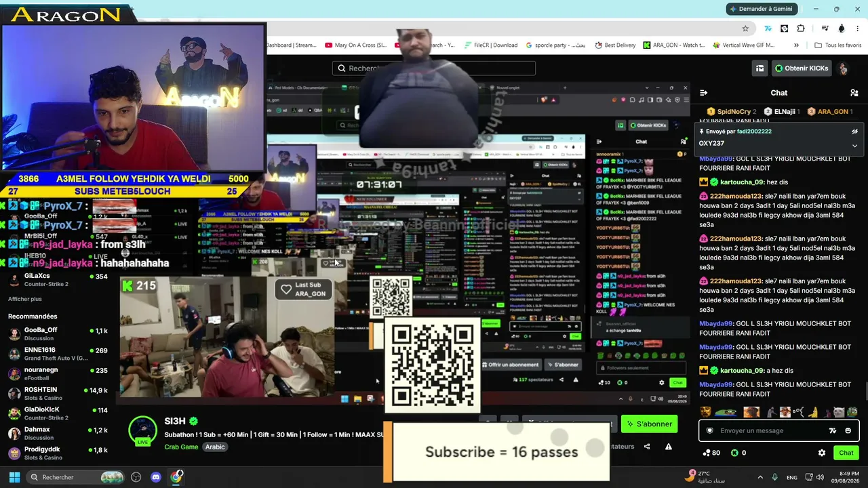Image resolution: width=868 pixels, height=488 pixels.
Task: Open Discord from the taskbar
Action: [x=156, y=477]
